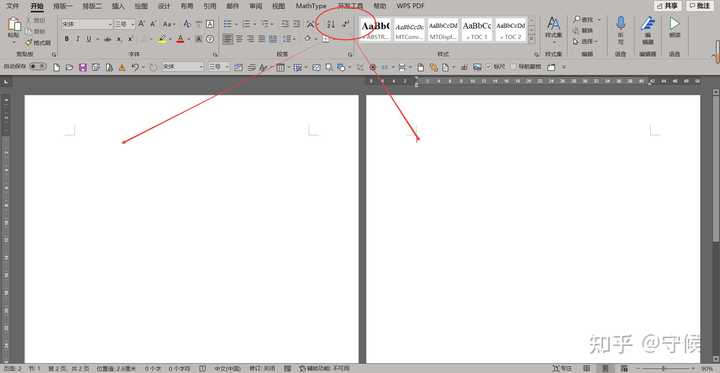Screen dimensions: 720x373
Task: Click the bulleted list icon
Action: [228, 24]
